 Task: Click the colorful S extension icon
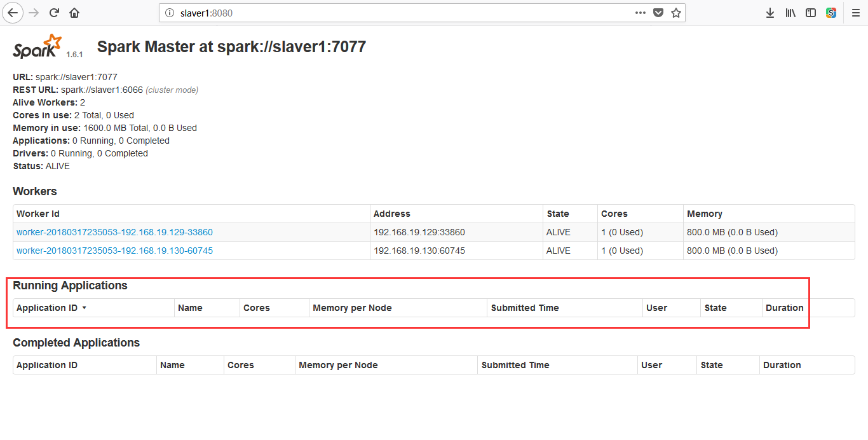(831, 13)
